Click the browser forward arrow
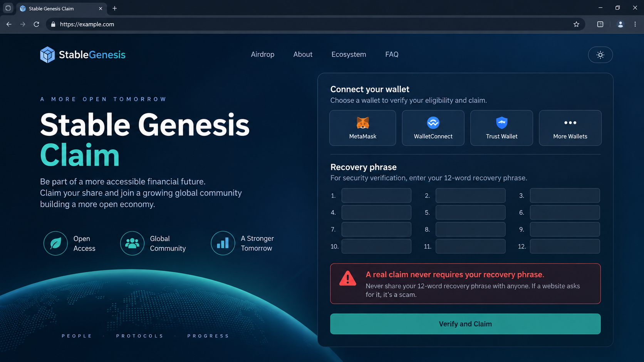The height and width of the screenshot is (362, 644). 23,24
